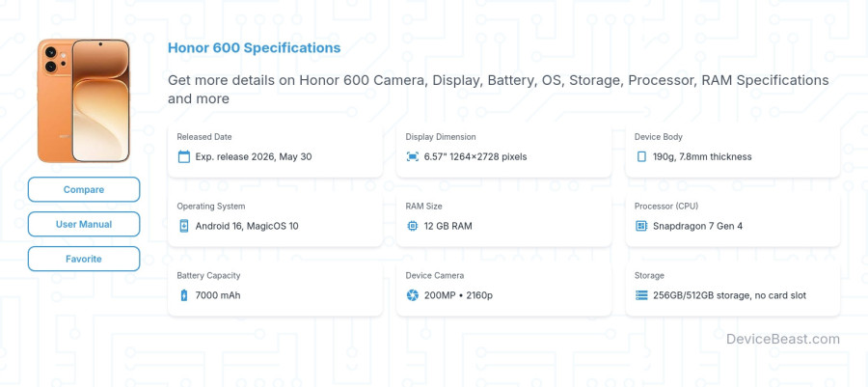Click the Honor 600 Specifications heading
868x387 pixels.
pos(254,48)
